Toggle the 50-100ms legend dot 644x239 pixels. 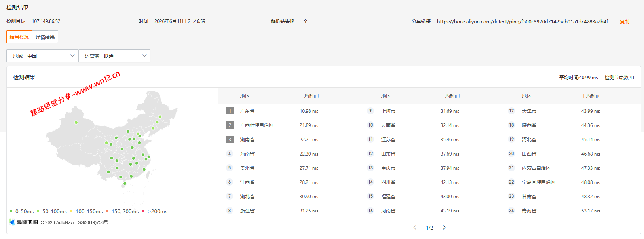pyautogui.click(x=38, y=211)
